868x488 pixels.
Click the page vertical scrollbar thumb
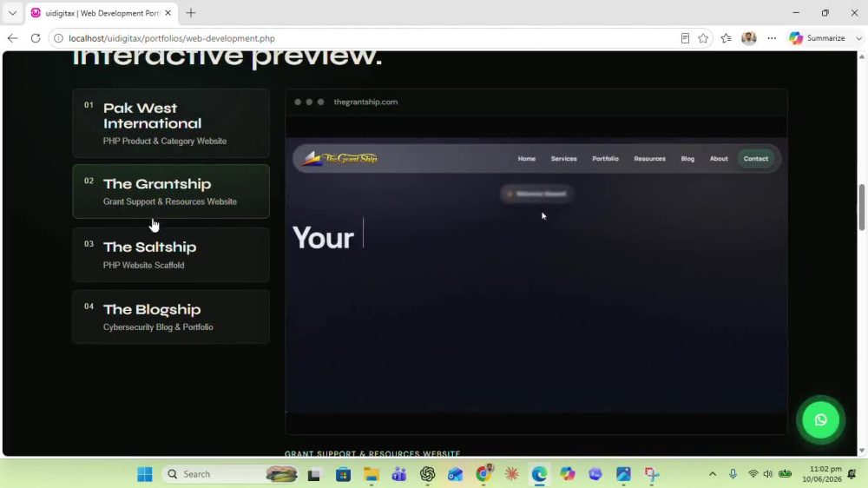click(861, 208)
